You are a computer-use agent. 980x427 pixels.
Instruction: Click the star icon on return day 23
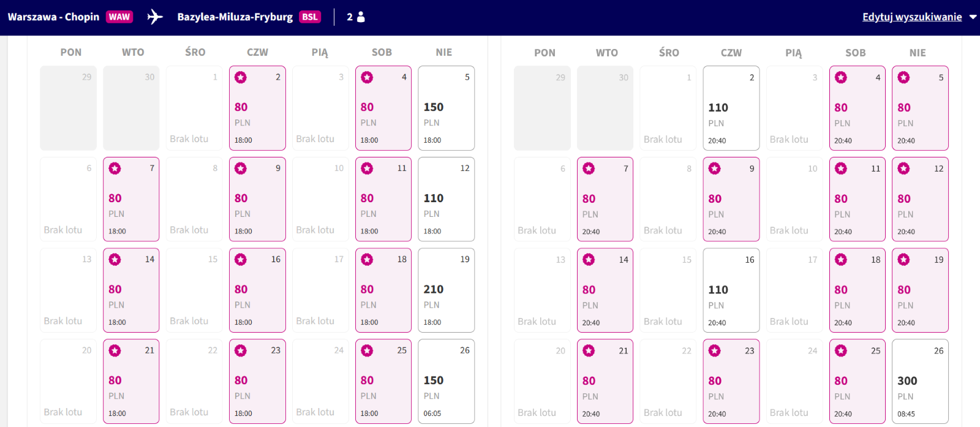[715, 351]
